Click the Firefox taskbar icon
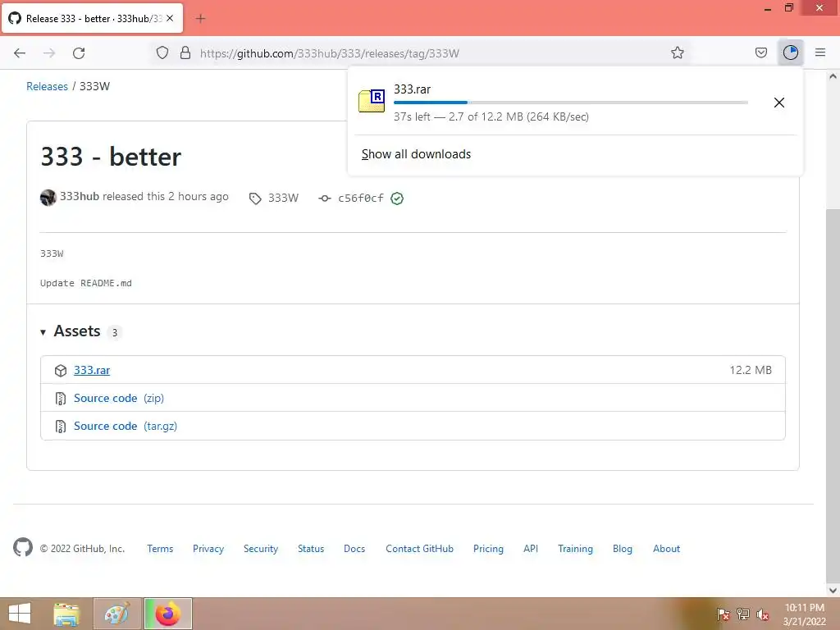 tap(168, 614)
